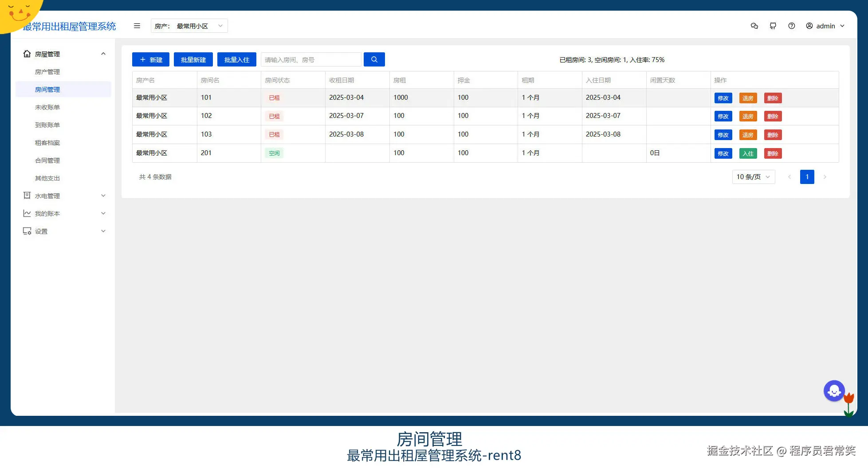The image size is (868, 469).
Task: Select 房产管理 in the sidebar menu
Action: 47,71
